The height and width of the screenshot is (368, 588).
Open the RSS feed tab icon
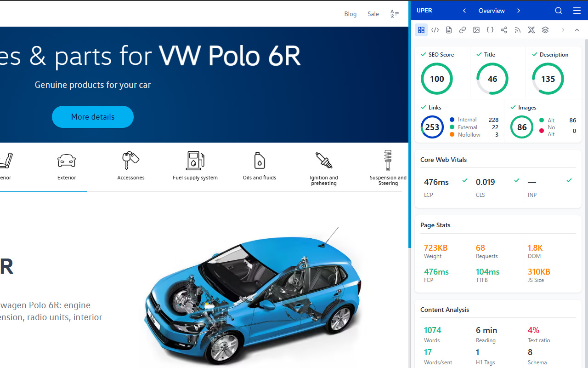tap(518, 30)
